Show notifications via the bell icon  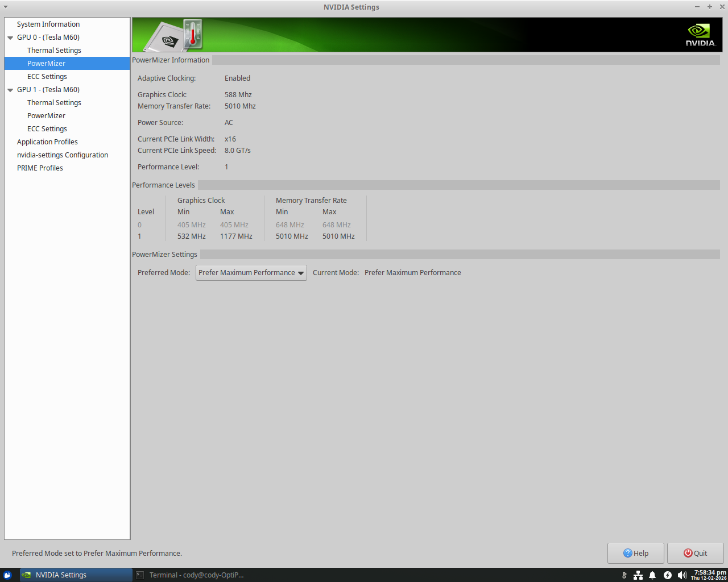652,575
